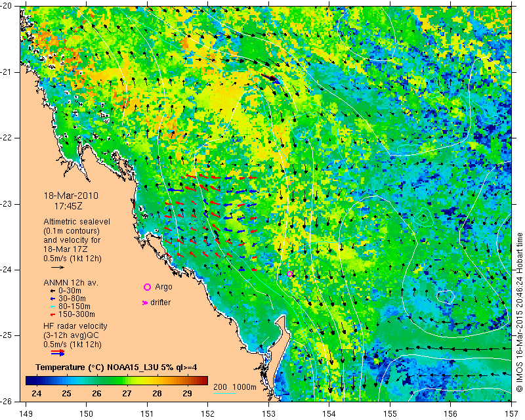
Task: Click the magenta drifter legend marker
Action: [x=144, y=303]
